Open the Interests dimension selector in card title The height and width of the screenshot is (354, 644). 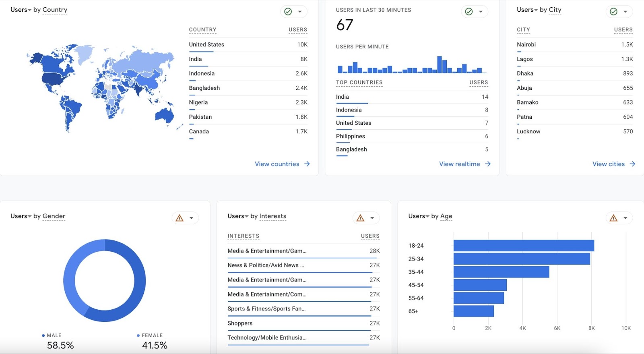[x=272, y=216]
